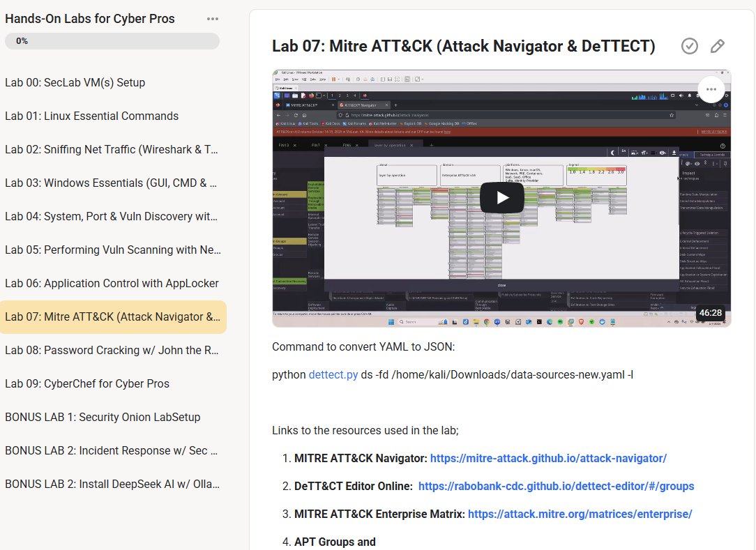
Task: Select Lab 05: Performing Vuln Scanning
Action: click(x=113, y=250)
